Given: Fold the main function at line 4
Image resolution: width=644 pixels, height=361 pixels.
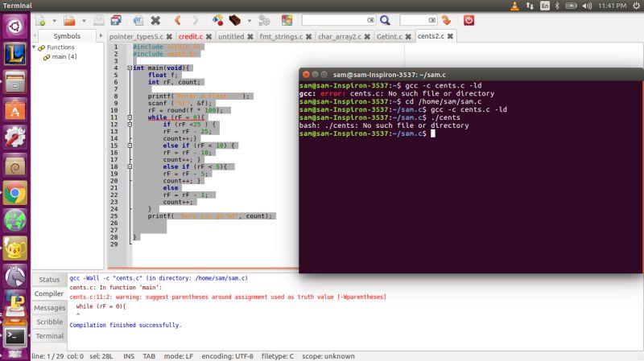Looking at the screenshot, I should coord(130,68).
